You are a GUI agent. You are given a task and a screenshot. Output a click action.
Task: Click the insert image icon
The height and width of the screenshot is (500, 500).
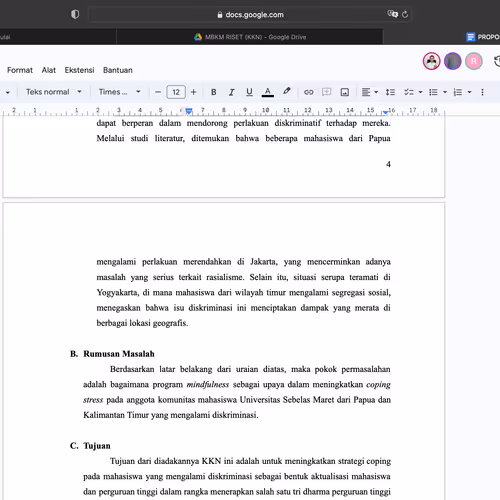[x=345, y=92]
